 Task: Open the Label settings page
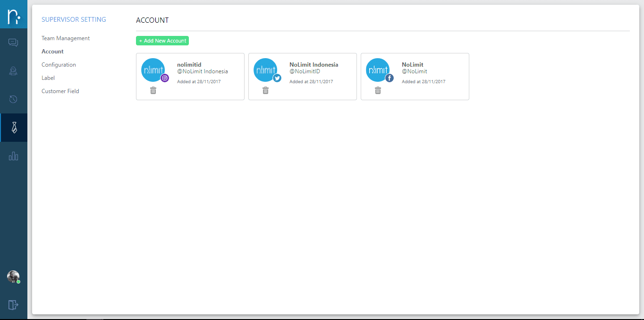point(48,78)
